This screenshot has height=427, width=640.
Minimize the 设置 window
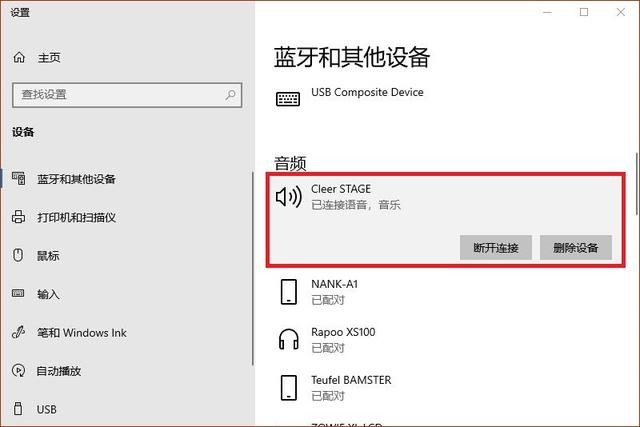(547, 12)
